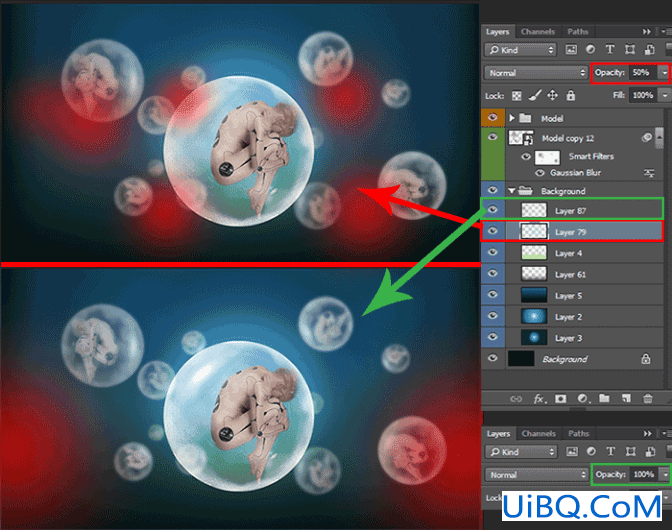The height and width of the screenshot is (531, 672).
Task: Click Opacity 100% value field in lower panel
Action: pyautogui.click(x=644, y=475)
